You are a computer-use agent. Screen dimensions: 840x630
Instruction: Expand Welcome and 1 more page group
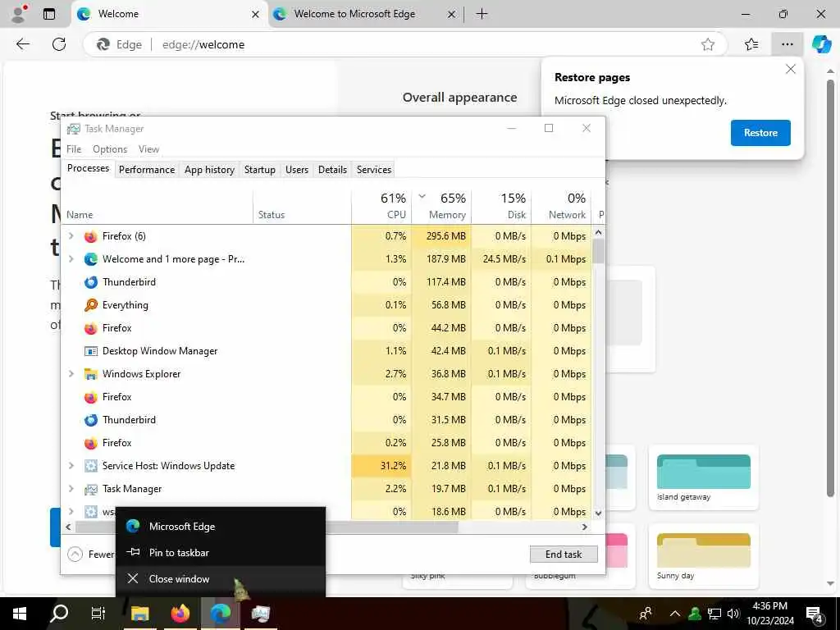pos(71,259)
